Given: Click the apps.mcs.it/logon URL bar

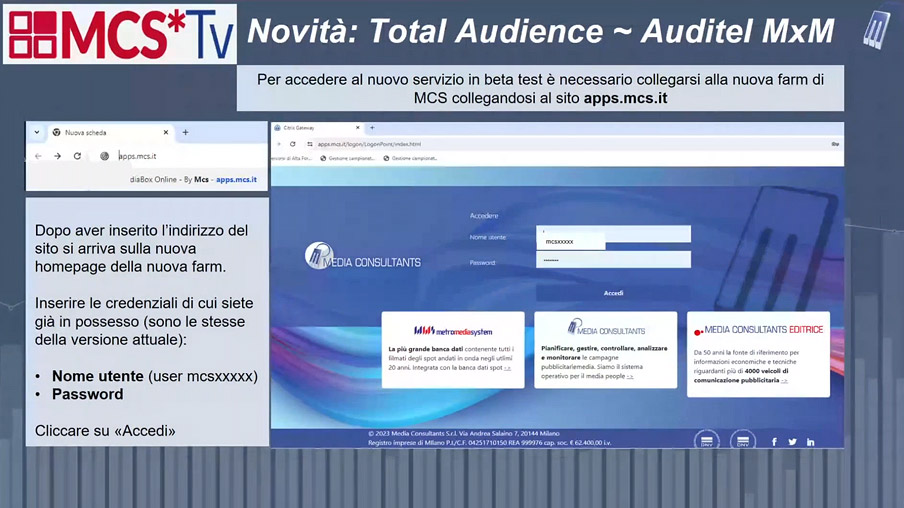Looking at the screenshot, I should pos(369,144).
